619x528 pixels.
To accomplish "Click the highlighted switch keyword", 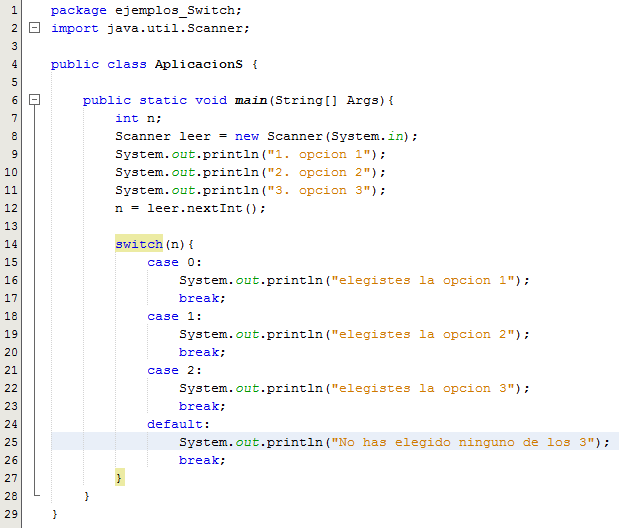I will 139,244.
